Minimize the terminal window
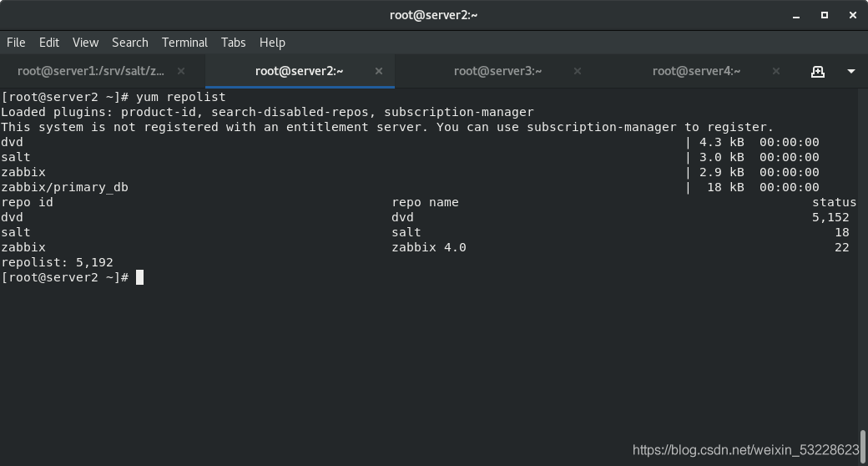This screenshot has width=868, height=466. pyautogui.click(x=796, y=16)
